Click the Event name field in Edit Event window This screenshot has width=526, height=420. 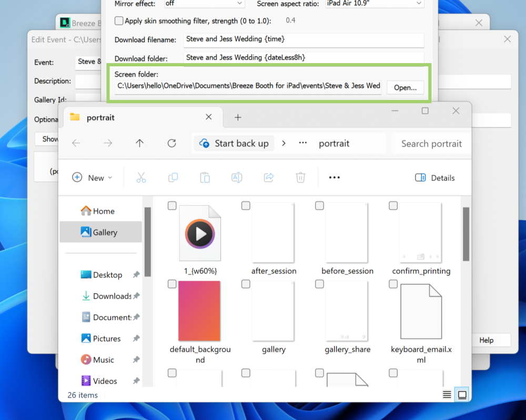click(88, 62)
